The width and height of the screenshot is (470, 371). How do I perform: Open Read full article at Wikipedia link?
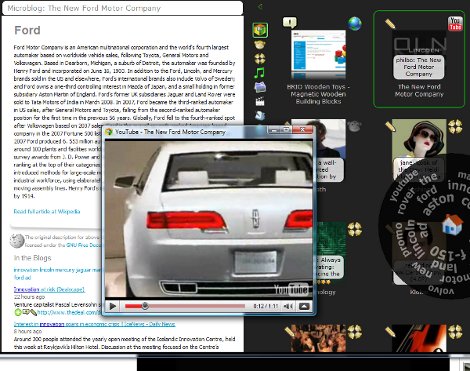(x=47, y=211)
